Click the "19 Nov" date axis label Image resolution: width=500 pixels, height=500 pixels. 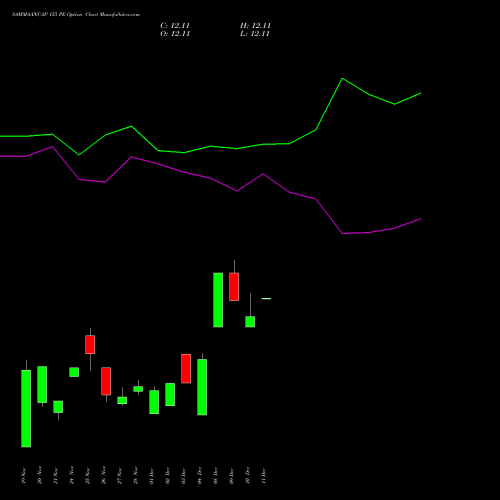(x=24, y=475)
